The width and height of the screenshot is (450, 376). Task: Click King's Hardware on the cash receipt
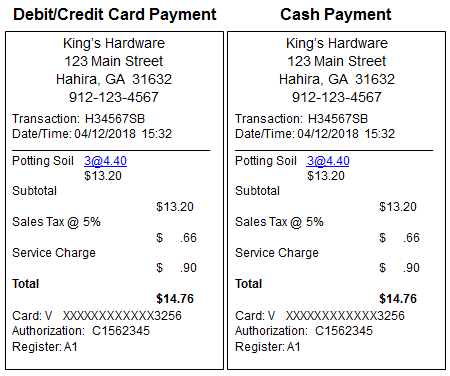(x=337, y=43)
